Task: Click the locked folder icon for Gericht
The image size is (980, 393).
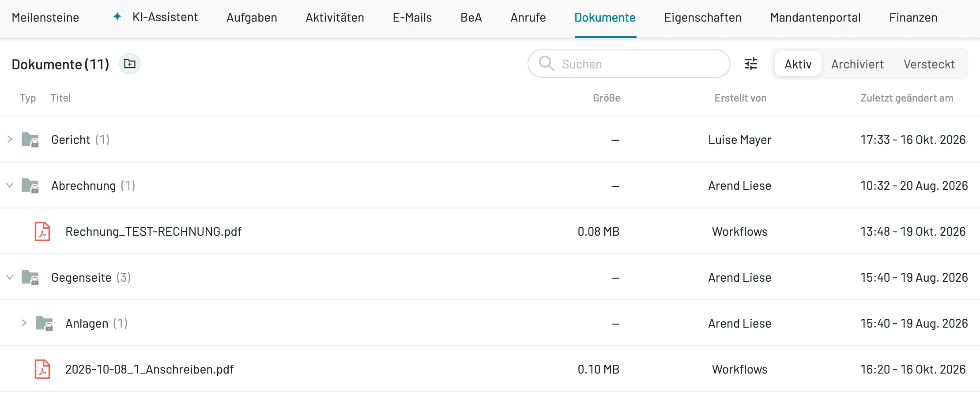Action: pos(30,140)
